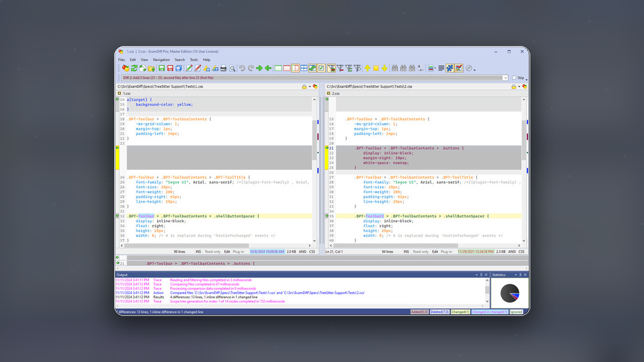Click the green left-pointing arrow icon
644x362 pixels.
268,68
